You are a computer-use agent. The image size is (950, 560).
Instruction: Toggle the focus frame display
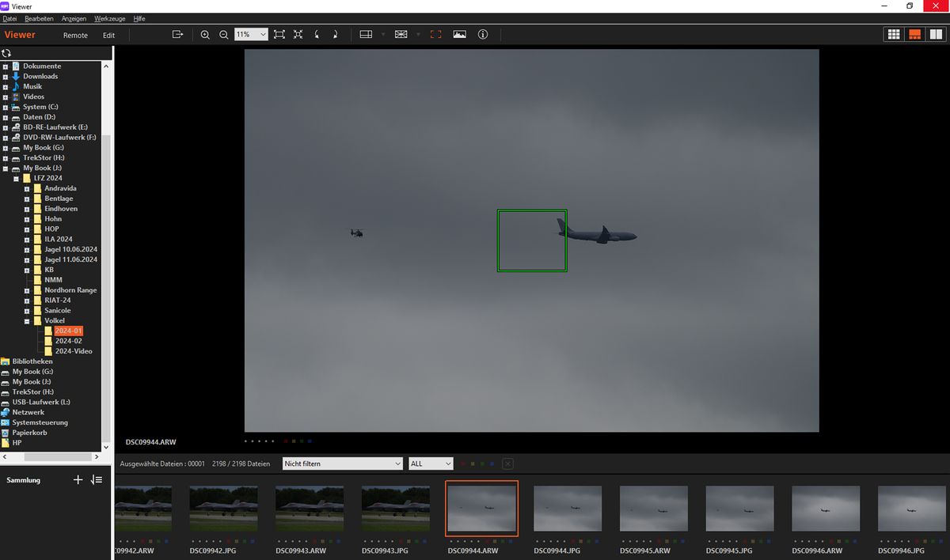pos(435,35)
